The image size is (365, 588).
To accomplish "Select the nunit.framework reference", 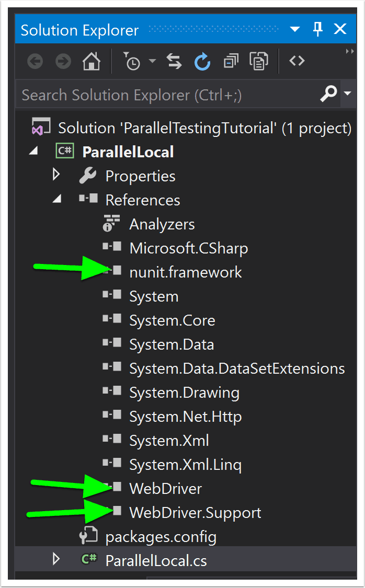I will [x=185, y=272].
